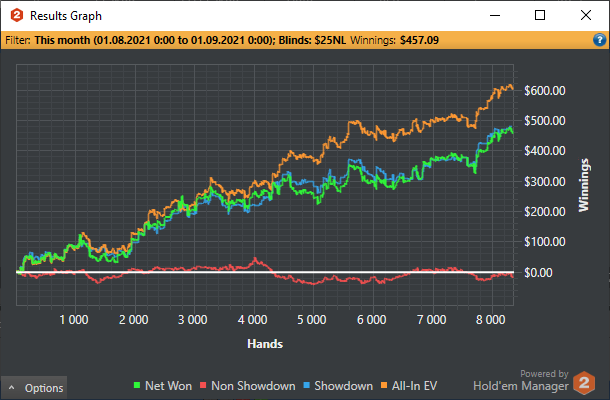Click the Winnings $457.09 value
The image size is (610, 400).
[419, 40]
